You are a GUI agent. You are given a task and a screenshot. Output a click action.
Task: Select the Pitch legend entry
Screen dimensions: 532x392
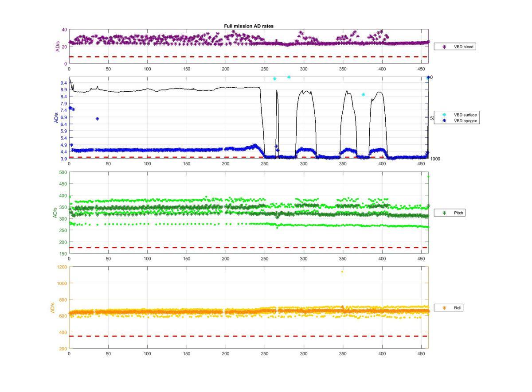(450, 213)
